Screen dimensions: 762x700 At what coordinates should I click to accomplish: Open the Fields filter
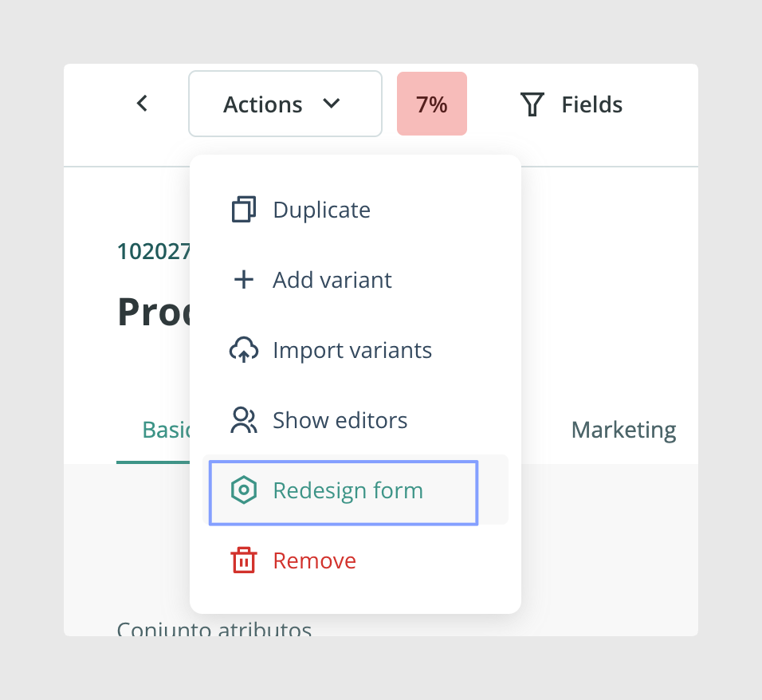(571, 104)
